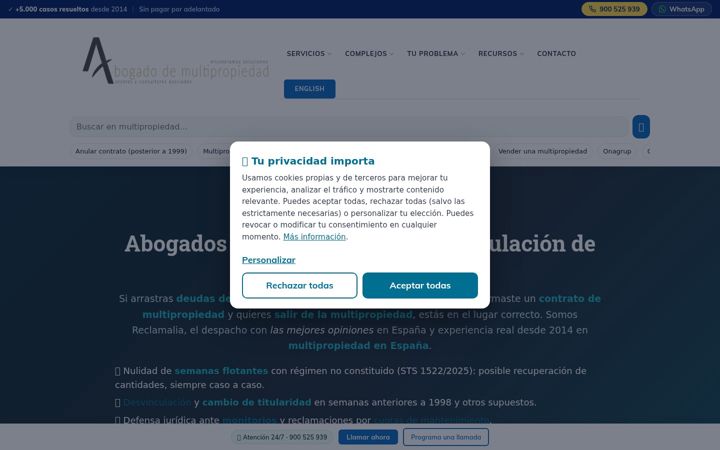Click the Aceptar todas button

pos(420,285)
